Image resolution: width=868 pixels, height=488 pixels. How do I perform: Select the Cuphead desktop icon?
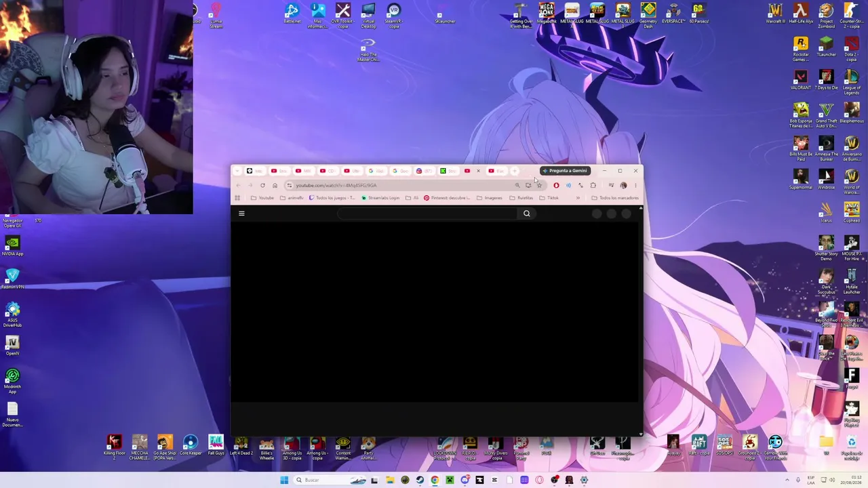(852, 213)
